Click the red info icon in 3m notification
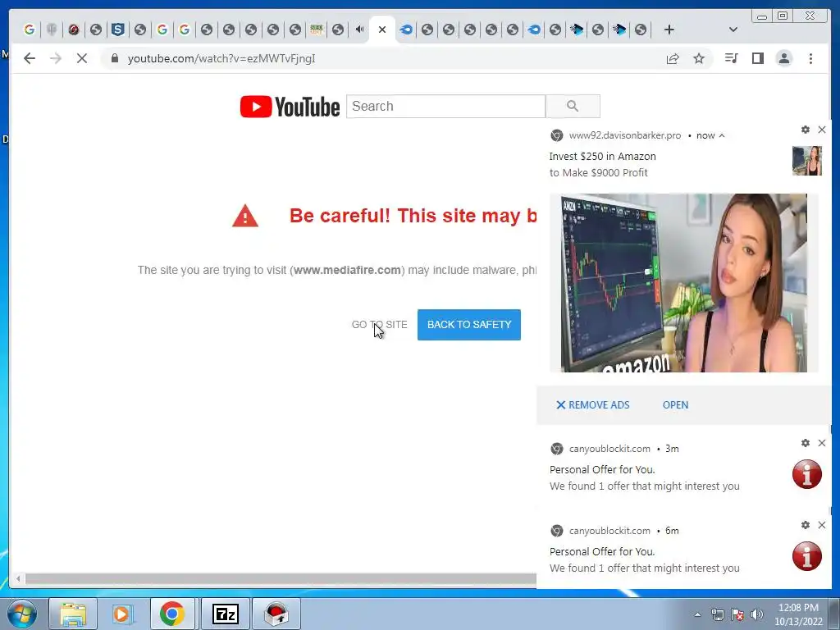This screenshot has width=840, height=630. 807,474
